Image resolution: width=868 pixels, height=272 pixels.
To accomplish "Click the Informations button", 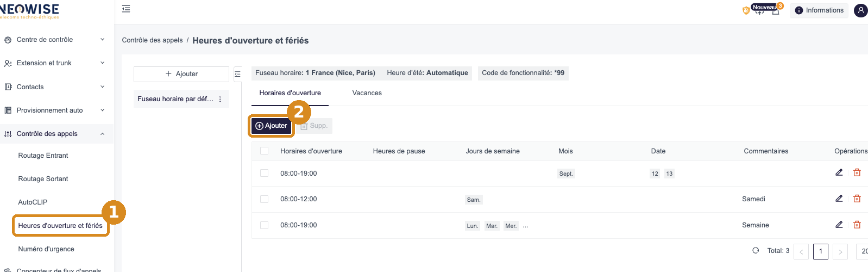I will pyautogui.click(x=819, y=10).
